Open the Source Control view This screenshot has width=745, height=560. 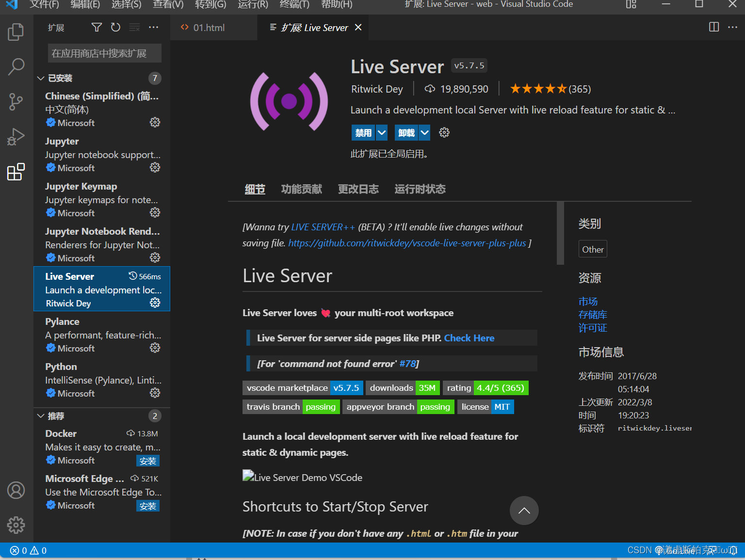coord(16,102)
